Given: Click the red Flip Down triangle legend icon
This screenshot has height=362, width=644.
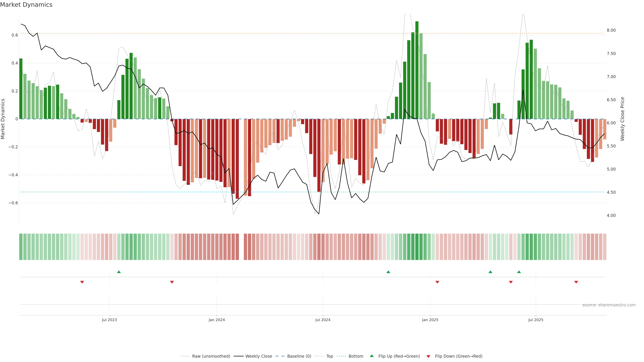Looking at the screenshot, I should pos(428,356).
